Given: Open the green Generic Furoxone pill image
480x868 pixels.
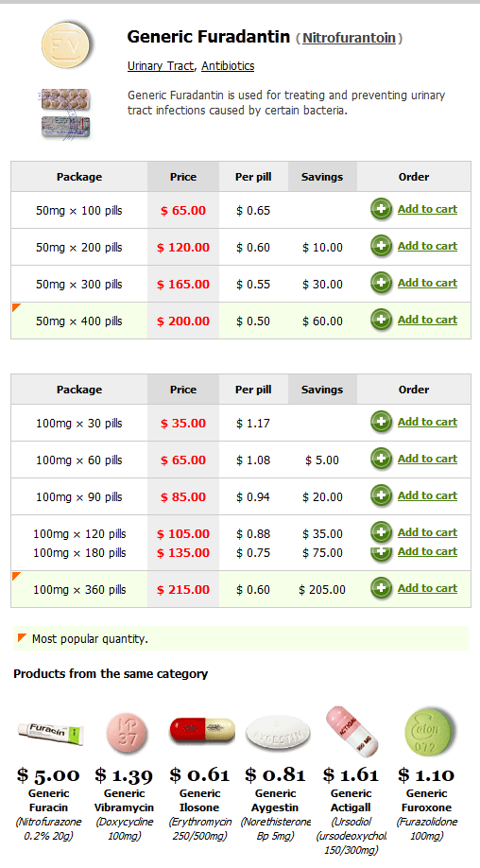Looking at the screenshot, I should (427, 733).
